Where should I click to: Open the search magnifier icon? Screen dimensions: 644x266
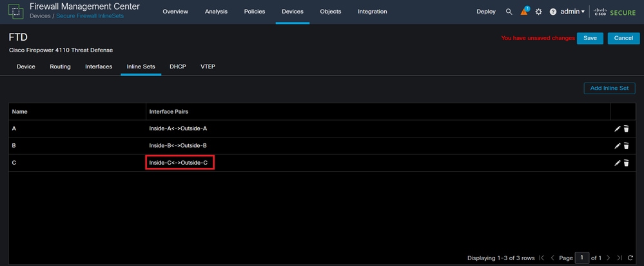click(509, 12)
